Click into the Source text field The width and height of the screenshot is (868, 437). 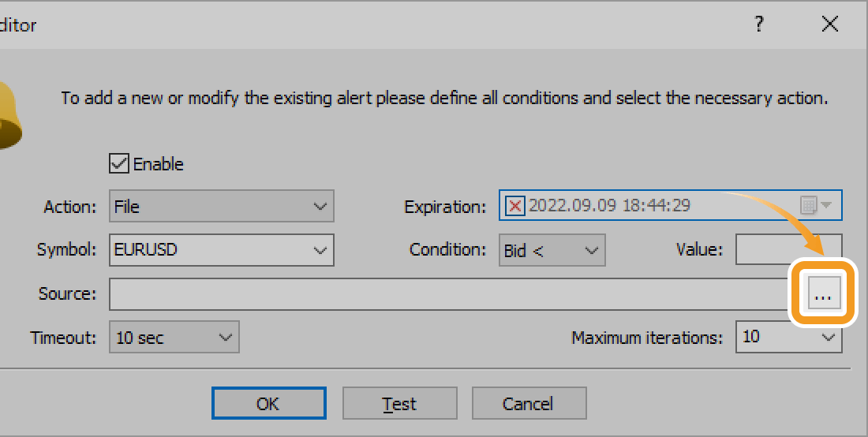click(450, 294)
